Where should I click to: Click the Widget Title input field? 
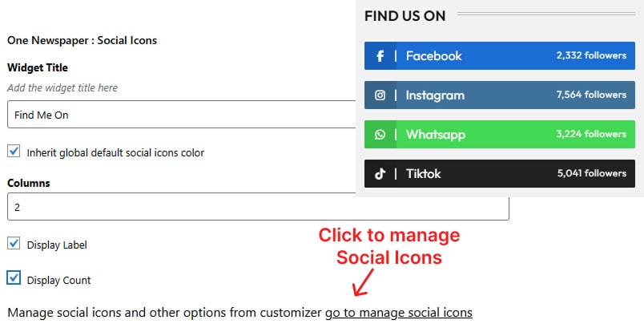coord(180,115)
